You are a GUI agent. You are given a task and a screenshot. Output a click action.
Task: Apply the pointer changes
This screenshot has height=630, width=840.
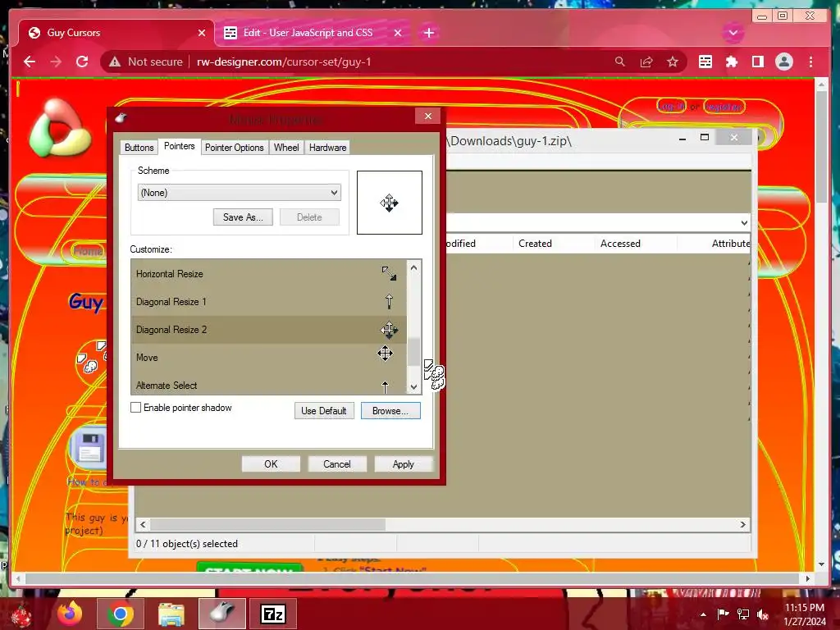coord(403,464)
